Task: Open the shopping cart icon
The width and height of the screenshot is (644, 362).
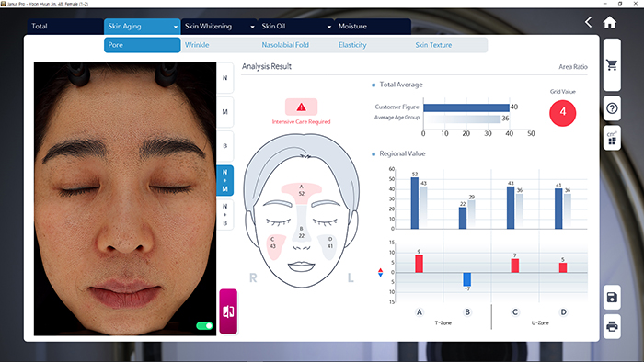Action: [x=612, y=65]
